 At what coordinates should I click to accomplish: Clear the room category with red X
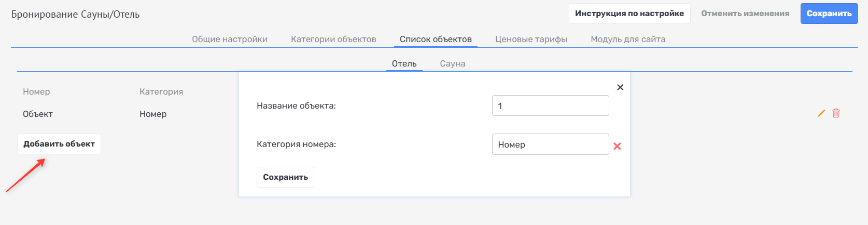(617, 146)
